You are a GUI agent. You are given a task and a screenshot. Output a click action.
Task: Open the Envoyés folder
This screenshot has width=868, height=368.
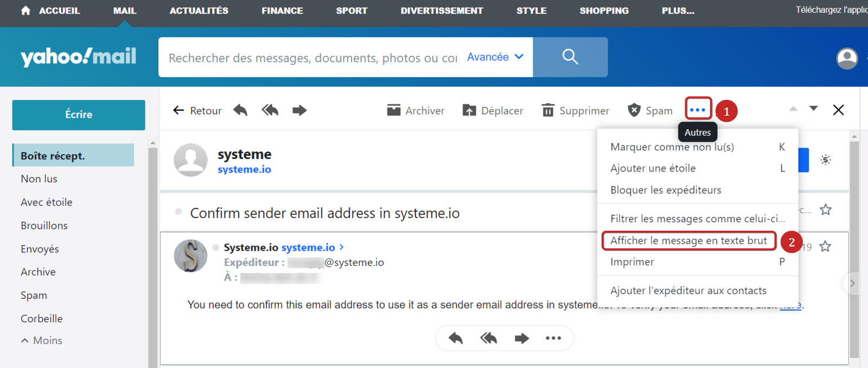(40, 249)
